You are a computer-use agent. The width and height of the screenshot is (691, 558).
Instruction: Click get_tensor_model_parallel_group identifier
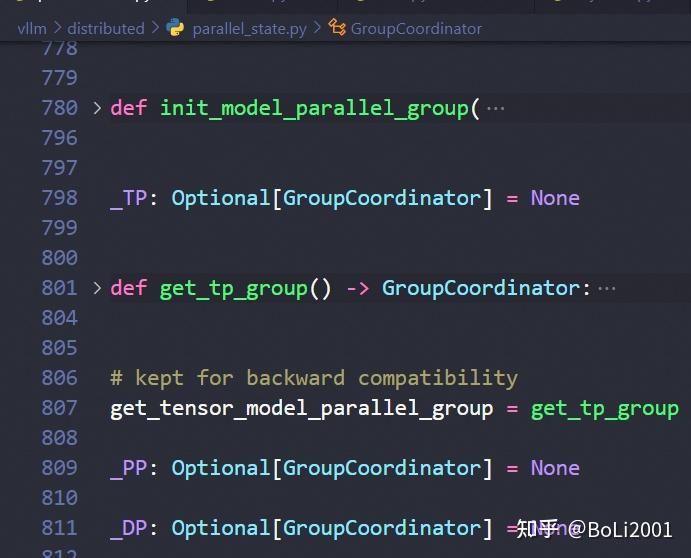pyautogui.click(x=302, y=409)
